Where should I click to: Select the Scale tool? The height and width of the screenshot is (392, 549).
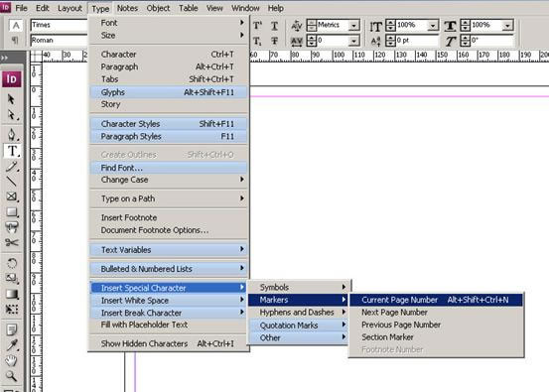pyautogui.click(x=11, y=278)
